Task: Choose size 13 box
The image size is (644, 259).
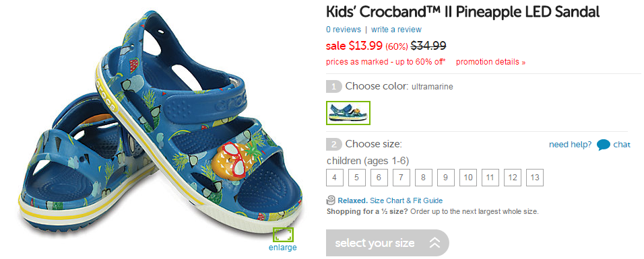Action: 534,178
